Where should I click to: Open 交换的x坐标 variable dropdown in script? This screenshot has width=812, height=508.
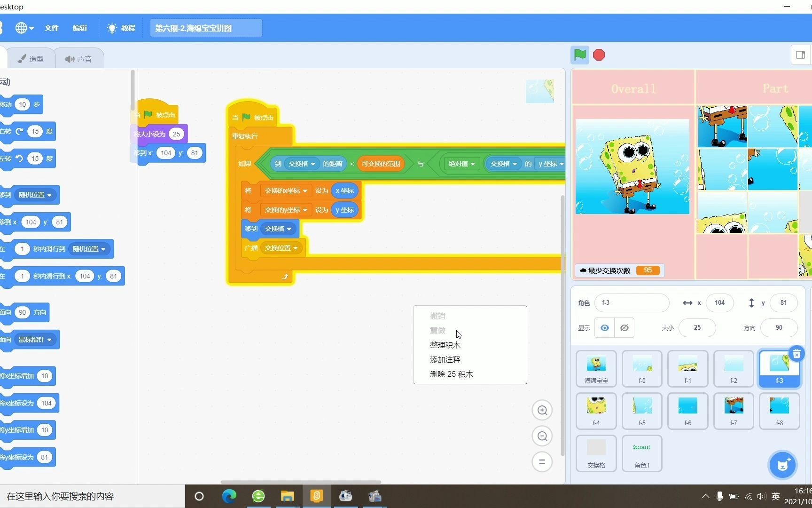point(286,190)
